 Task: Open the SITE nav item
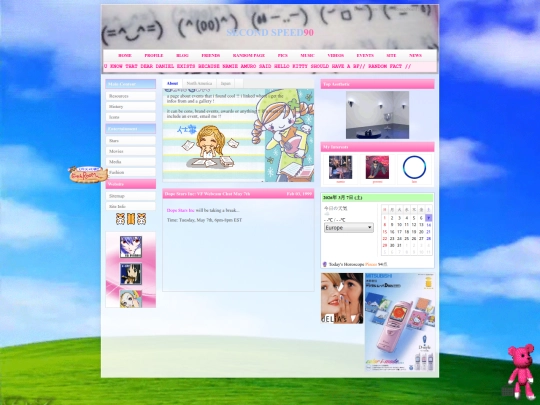pos(391,55)
